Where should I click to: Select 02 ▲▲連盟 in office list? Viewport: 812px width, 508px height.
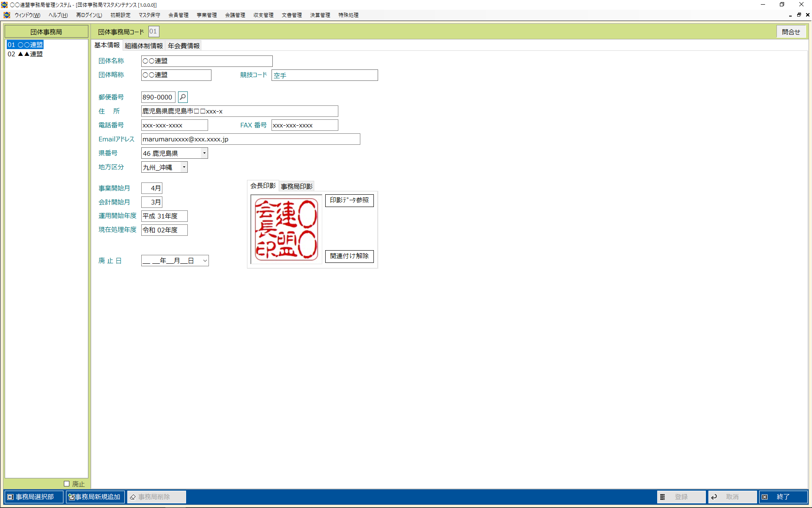pos(25,54)
